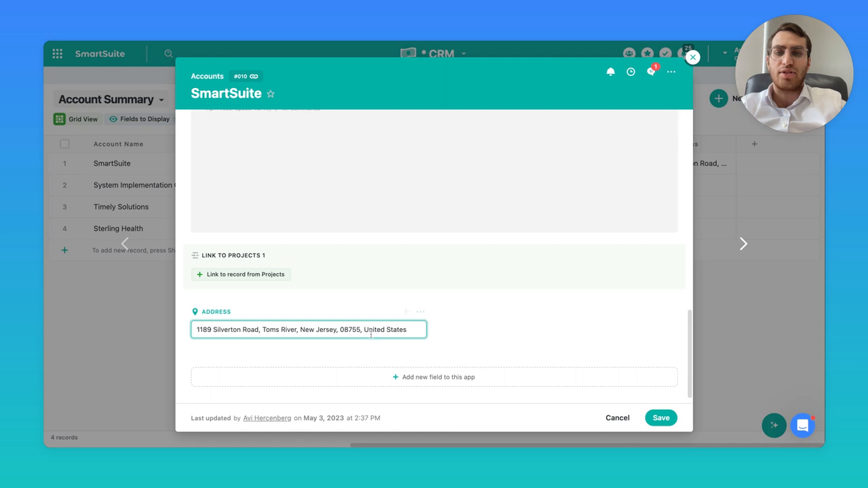This screenshot has width=868, height=488.
Task: Copy record link #010 chain icon
Action: point(254,77)
